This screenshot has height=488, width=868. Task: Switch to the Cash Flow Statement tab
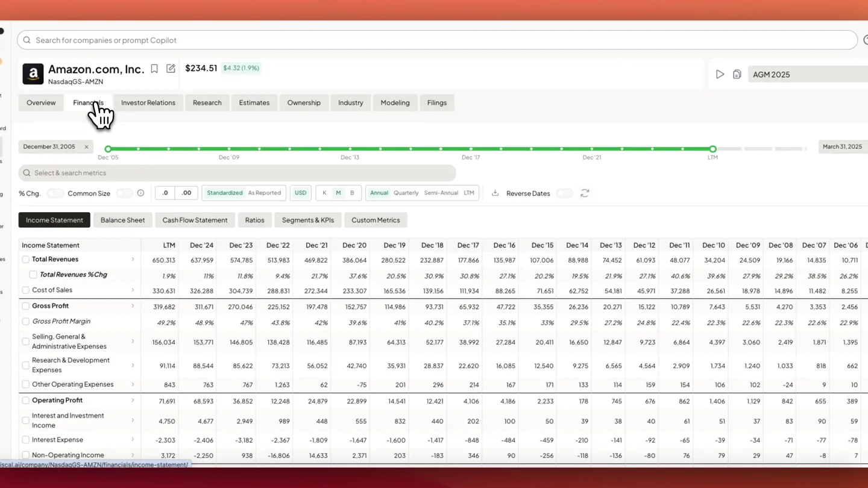[x=195, y=221]
